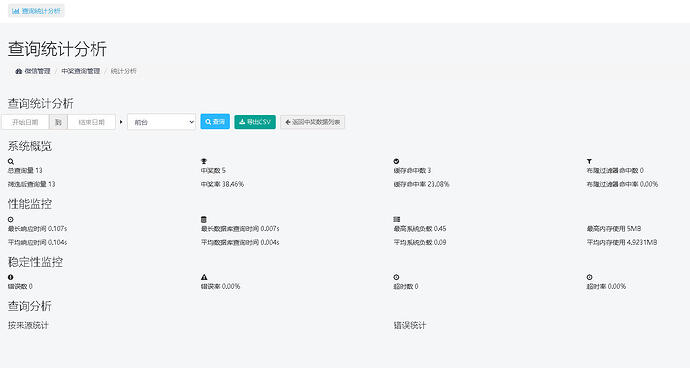Select the text 错误率 0.00%

coord(220,286)
